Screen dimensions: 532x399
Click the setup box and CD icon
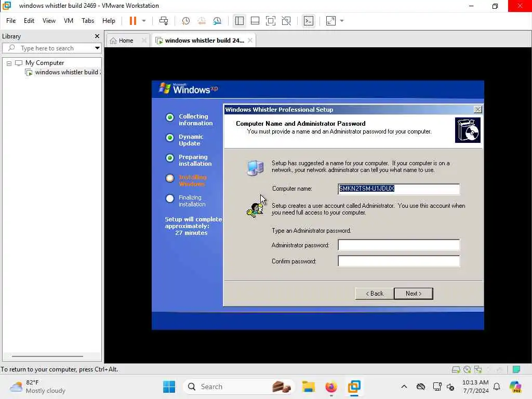(468, 130)
